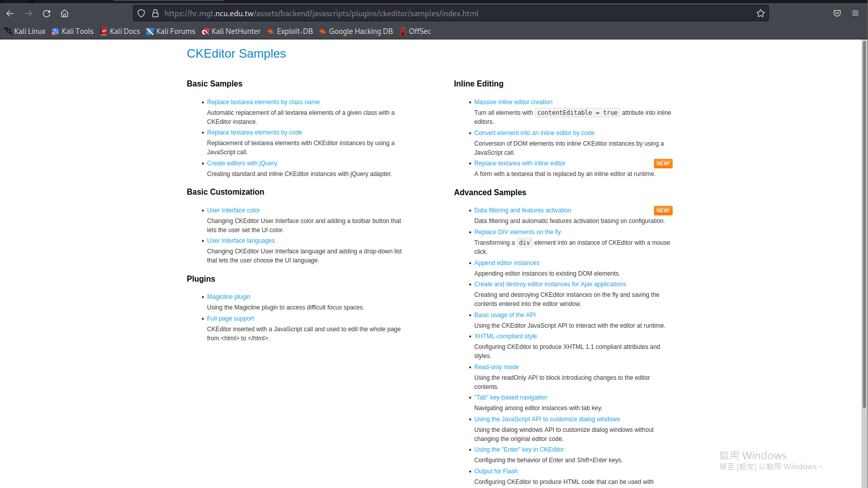This screenshot has width=868, height=488.
Task: Open Using the "Enter" key in CKEditor
Action: coord(519,450)
